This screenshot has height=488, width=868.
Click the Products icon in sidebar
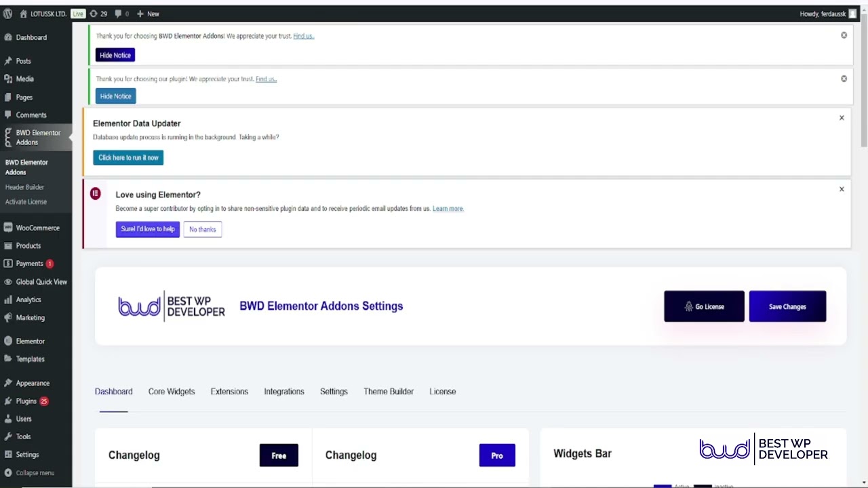(8, 245)
